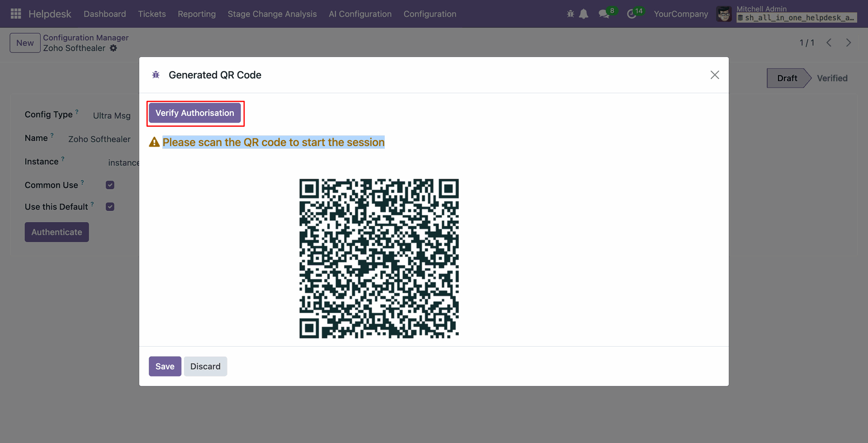The width and height of the screenshot is (868, 443).
Task: Open Configuration Manager breadcrumb link
Action: [86, 38]
